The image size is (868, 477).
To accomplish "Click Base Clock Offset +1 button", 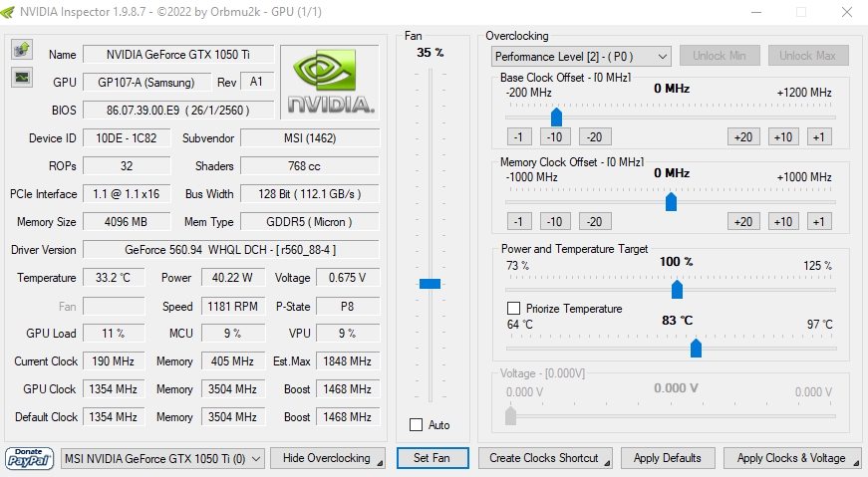I will 819,136.
